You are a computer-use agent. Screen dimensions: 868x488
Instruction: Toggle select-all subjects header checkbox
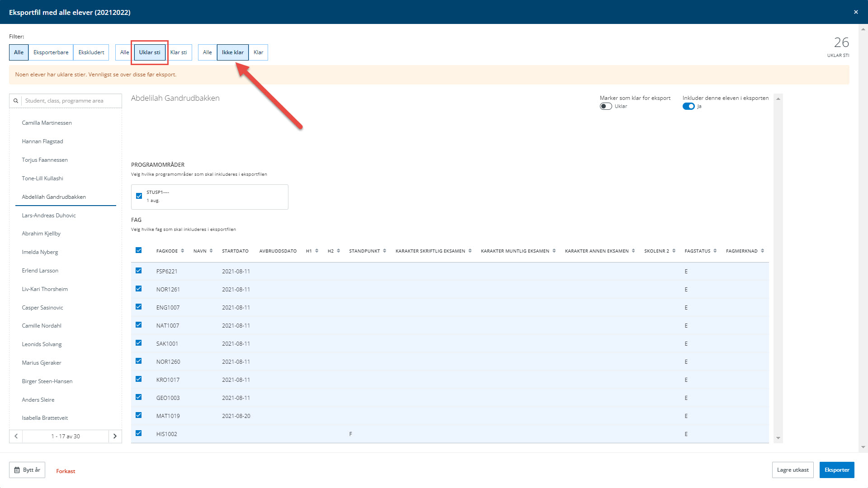point(139,250)
